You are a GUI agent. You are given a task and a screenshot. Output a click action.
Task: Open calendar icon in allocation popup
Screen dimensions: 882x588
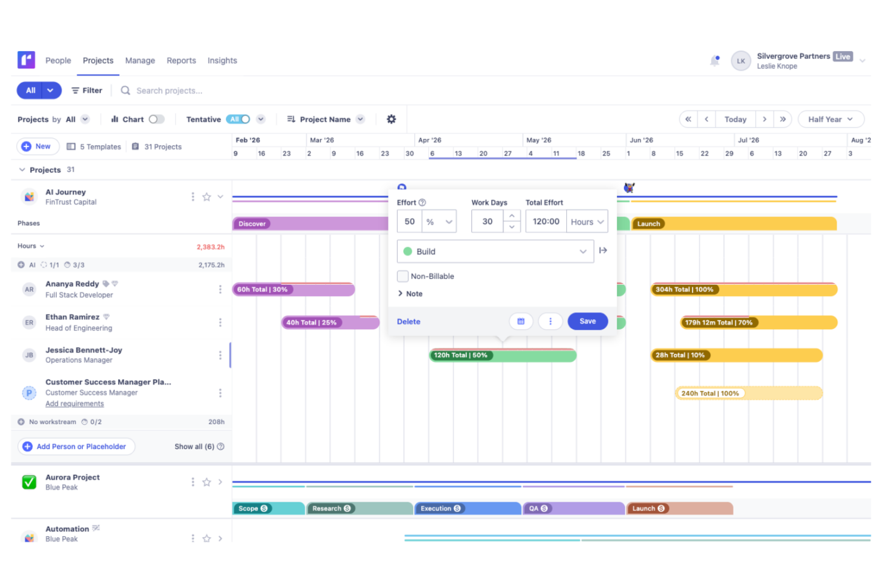point(521,322)
